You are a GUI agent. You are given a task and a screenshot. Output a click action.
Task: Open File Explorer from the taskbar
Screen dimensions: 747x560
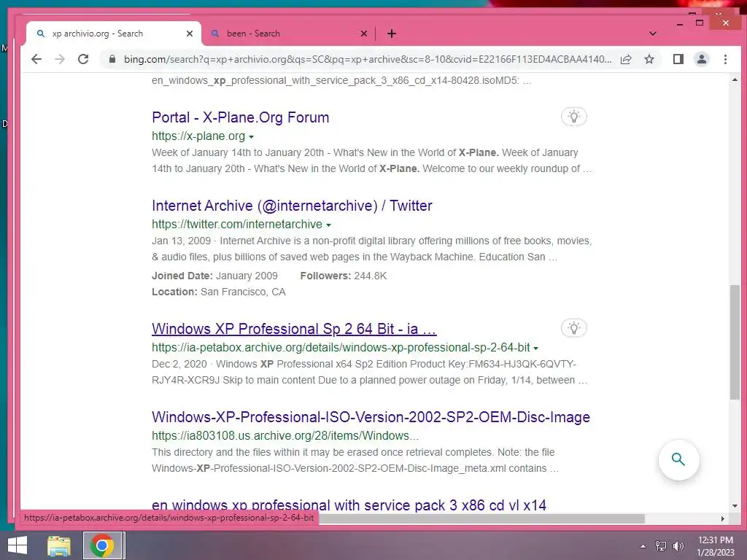59,545
